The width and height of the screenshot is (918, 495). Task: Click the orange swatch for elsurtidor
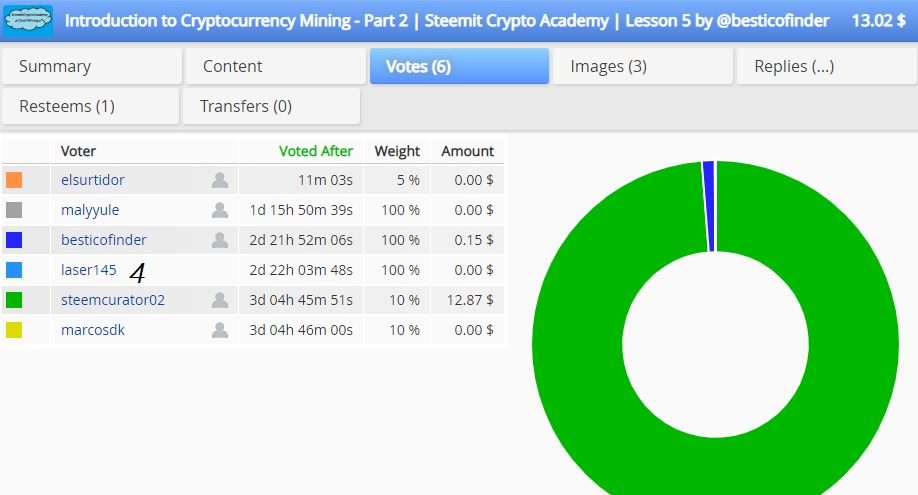pyautogui.click(x=14, y=180)
